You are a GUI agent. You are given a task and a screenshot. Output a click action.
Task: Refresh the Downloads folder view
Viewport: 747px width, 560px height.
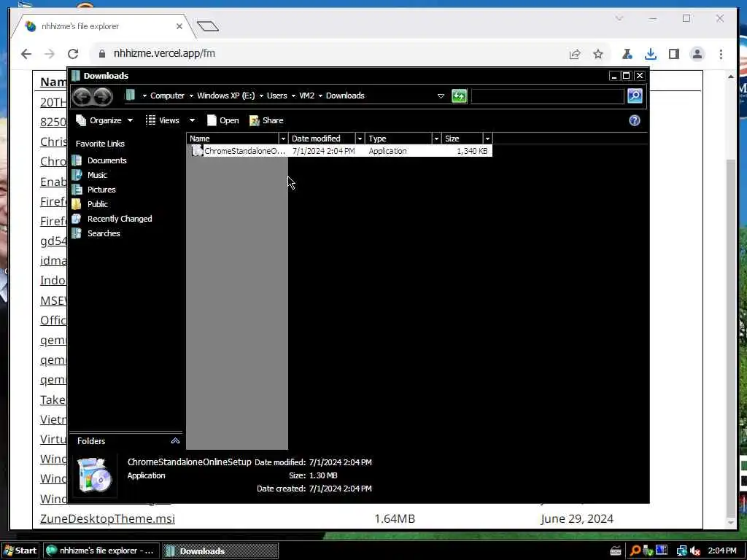pos(460,96)
